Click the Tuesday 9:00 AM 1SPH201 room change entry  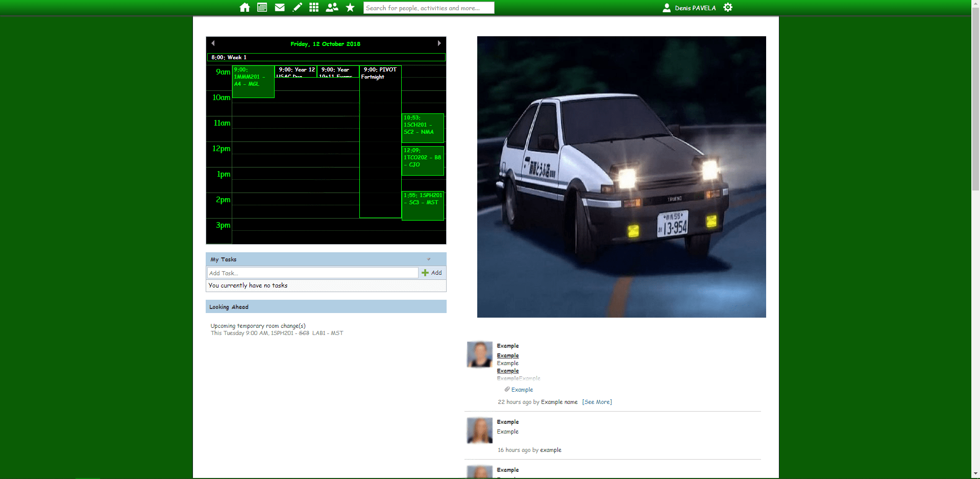[277, 333]
